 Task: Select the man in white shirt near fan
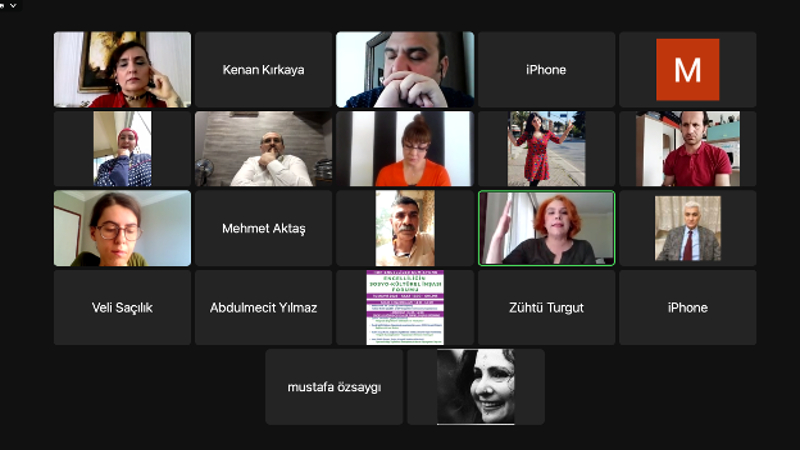pos(263,148)
